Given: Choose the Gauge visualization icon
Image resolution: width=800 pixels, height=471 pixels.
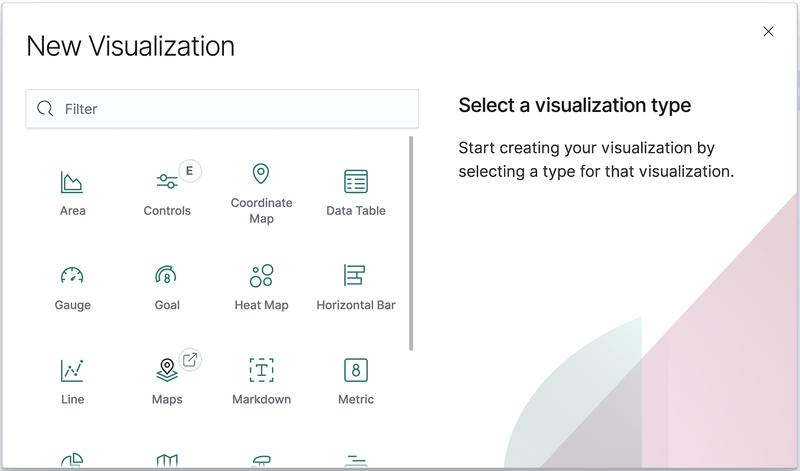Looking at the screenshot, I should tap(72, 275).
